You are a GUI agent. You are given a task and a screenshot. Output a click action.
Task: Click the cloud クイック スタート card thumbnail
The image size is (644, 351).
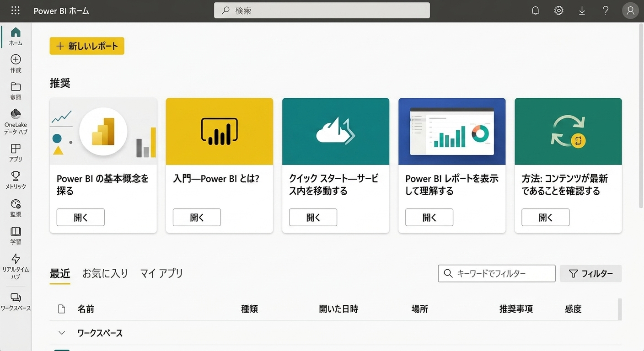click(336, 132)
